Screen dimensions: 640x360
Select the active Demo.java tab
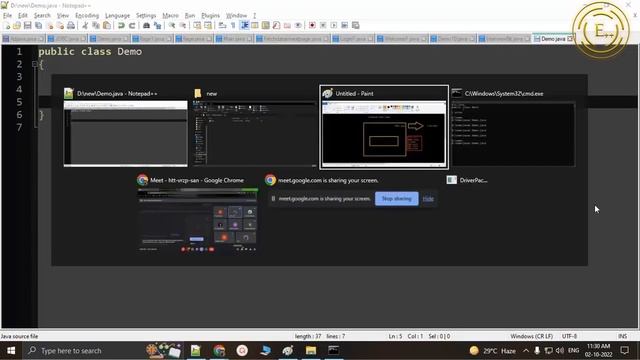click(x=553, y=39)
